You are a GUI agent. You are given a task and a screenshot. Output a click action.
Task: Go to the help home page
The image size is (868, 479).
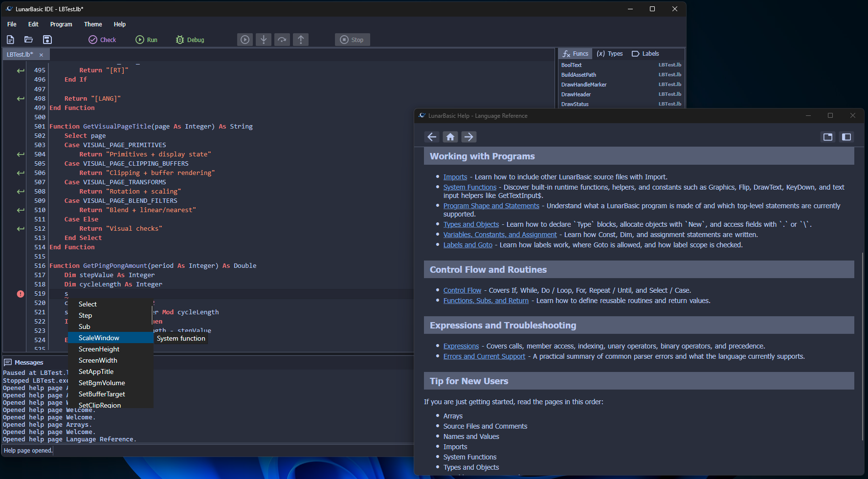[450, 137]
